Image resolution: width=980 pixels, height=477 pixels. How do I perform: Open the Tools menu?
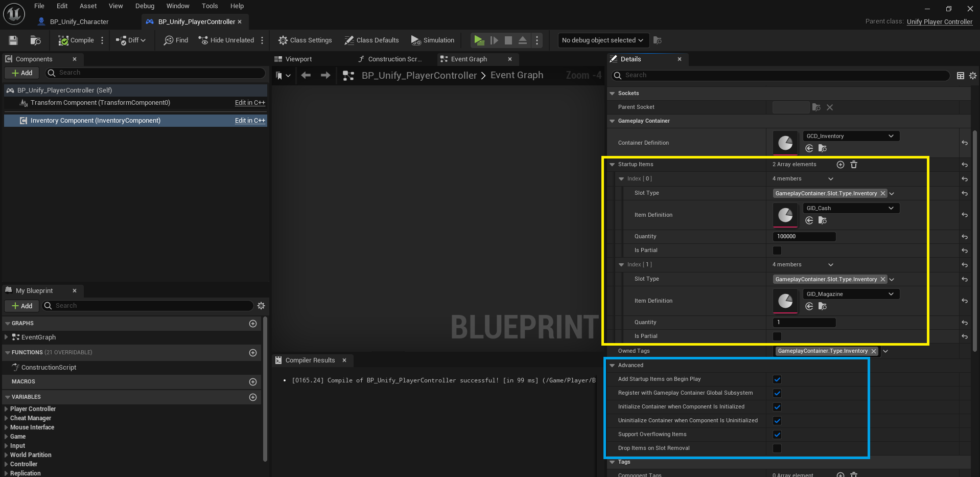click(209, 6)
